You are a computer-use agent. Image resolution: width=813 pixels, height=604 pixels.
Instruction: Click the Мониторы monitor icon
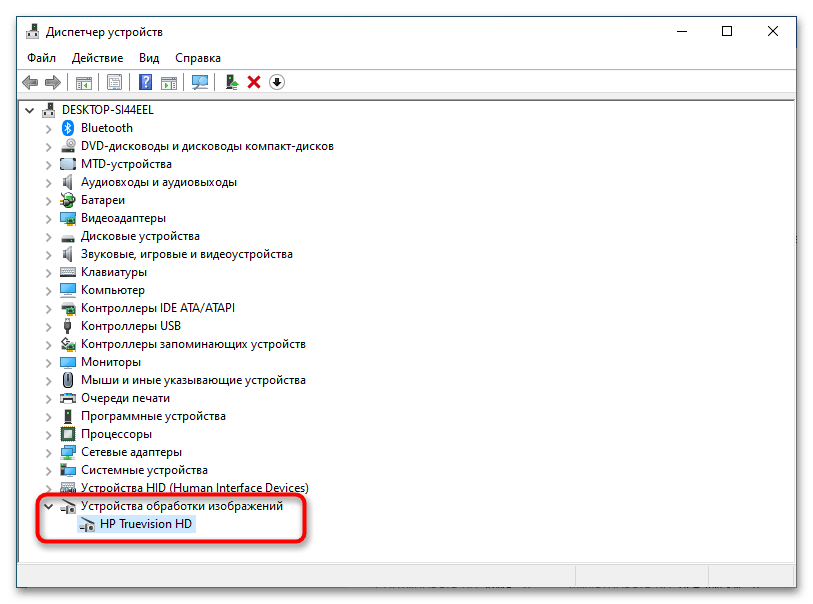68,362
